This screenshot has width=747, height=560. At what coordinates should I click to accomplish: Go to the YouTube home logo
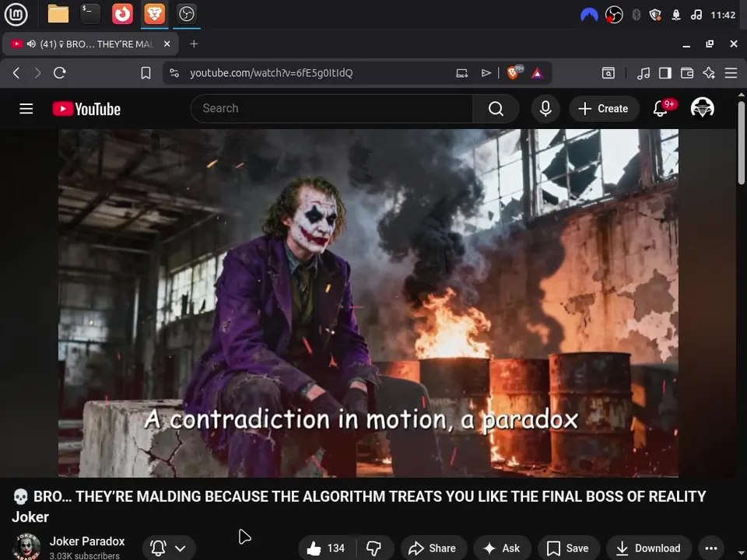86,109
